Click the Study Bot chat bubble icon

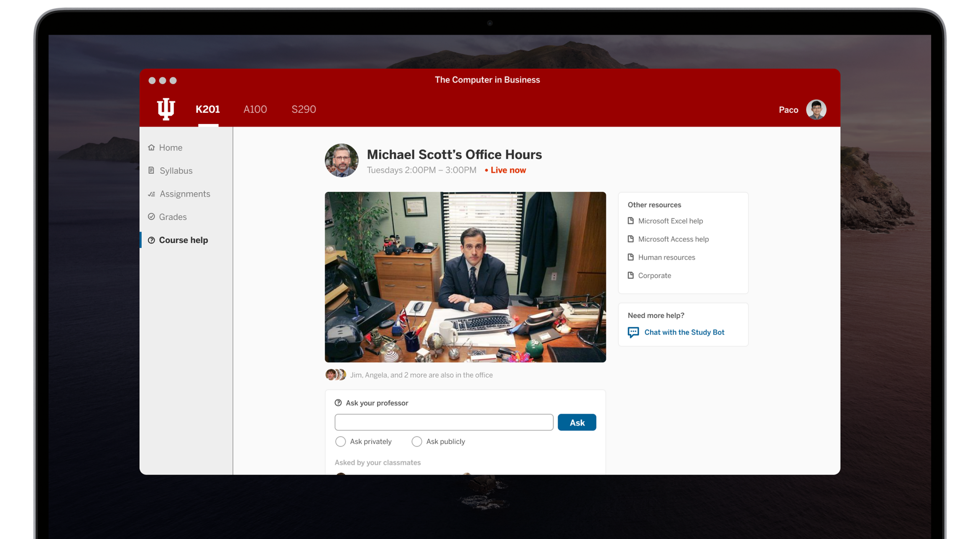coord(633,332)
